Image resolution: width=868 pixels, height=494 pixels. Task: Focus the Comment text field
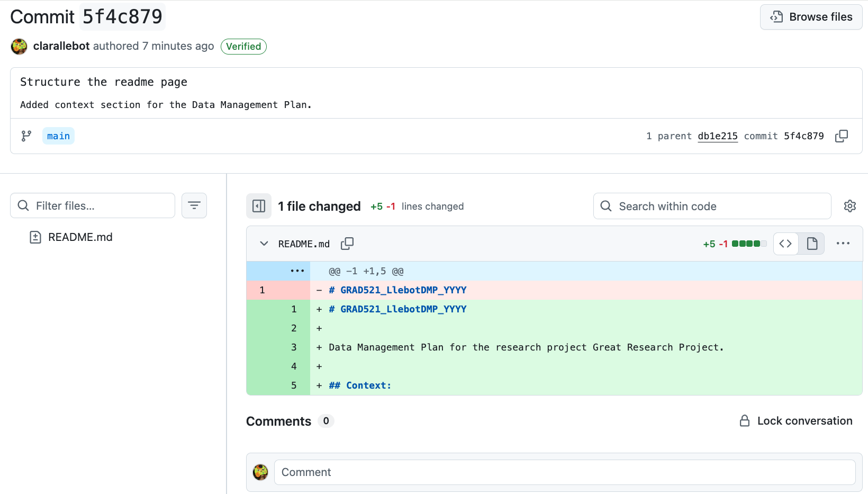coord(565,472)
